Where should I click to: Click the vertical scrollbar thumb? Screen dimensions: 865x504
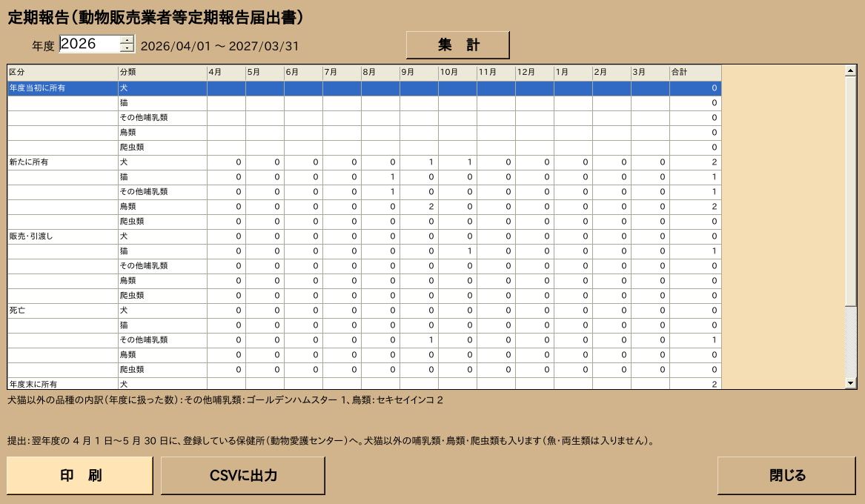tap(851, 190)
